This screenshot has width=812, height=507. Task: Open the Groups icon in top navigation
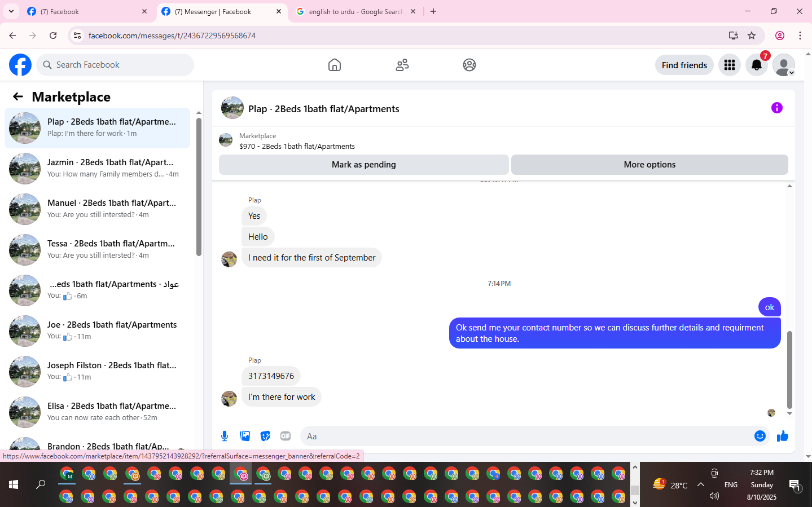[x=469, y=65]
